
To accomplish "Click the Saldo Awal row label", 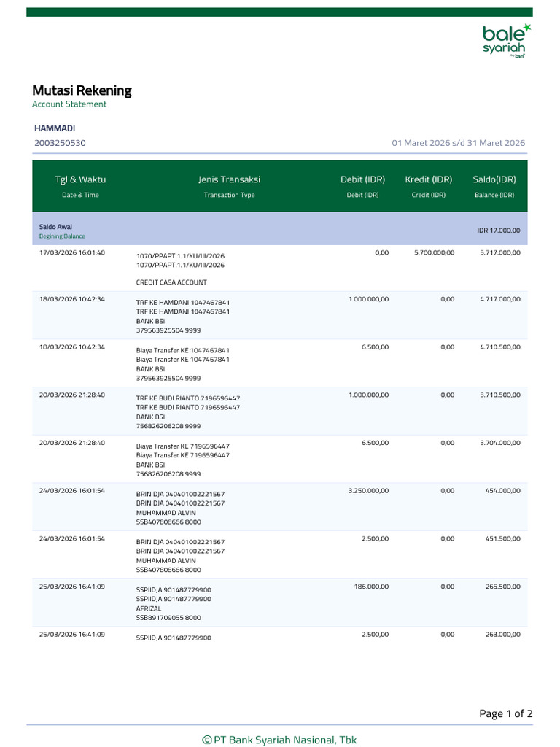I will [55, 227].
